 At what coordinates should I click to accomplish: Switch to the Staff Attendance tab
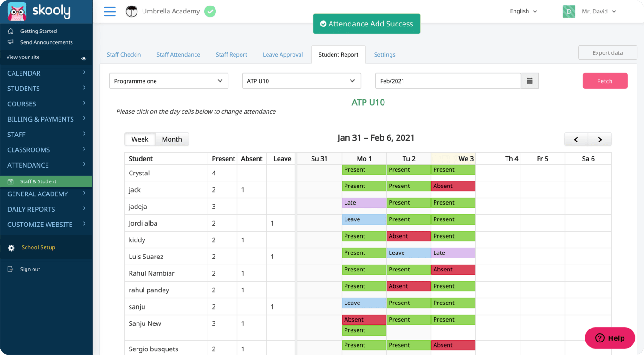(x=178, y=54)
